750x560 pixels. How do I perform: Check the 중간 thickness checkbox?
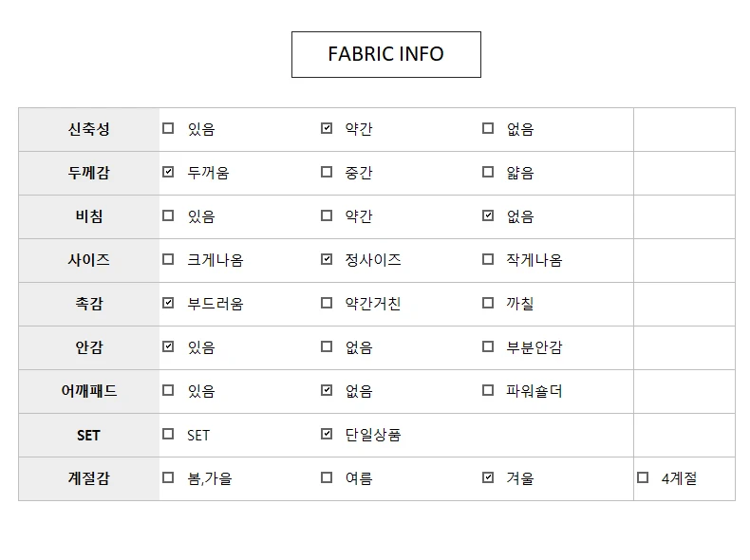[327, 172]
